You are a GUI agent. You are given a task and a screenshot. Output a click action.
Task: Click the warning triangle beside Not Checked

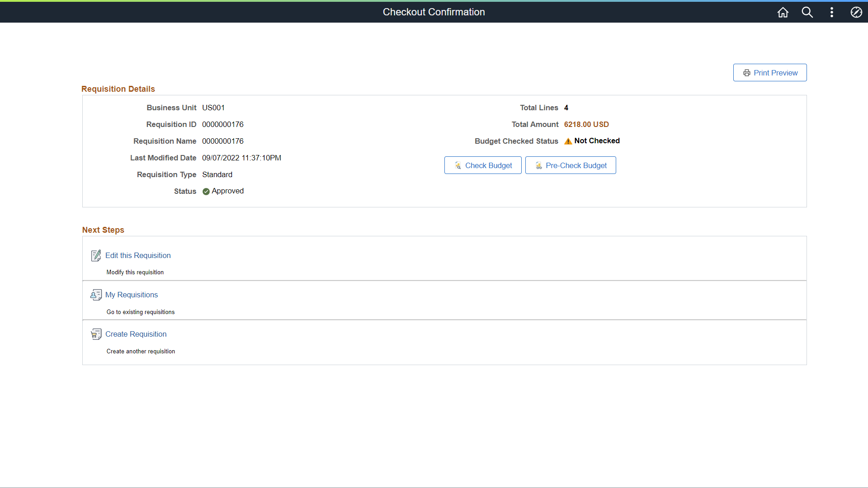pyautogui.click(x=568, y=141)
